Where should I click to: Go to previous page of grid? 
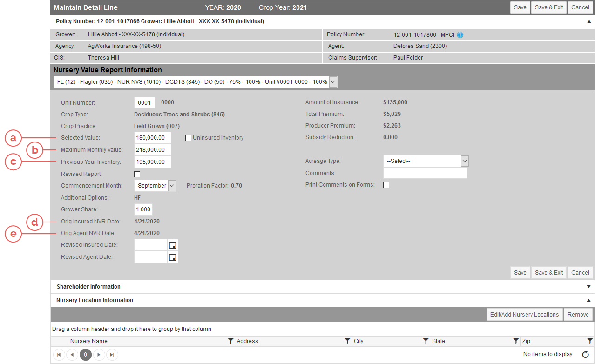tap(72, 355)
